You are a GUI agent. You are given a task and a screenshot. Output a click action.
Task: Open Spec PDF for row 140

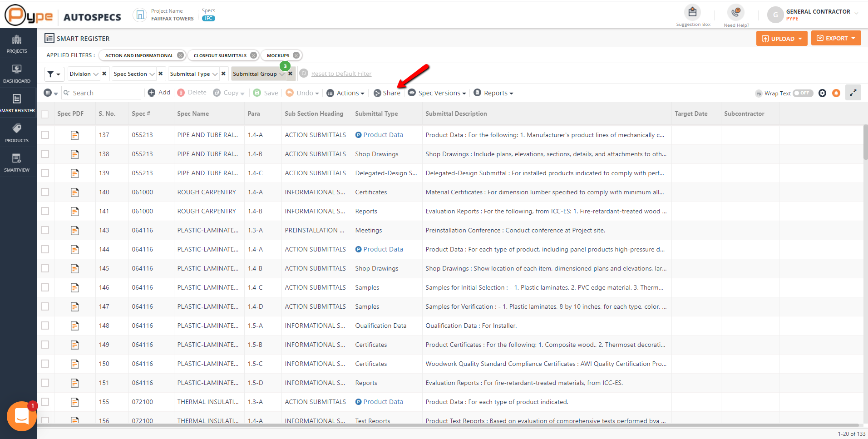point(75,192)
